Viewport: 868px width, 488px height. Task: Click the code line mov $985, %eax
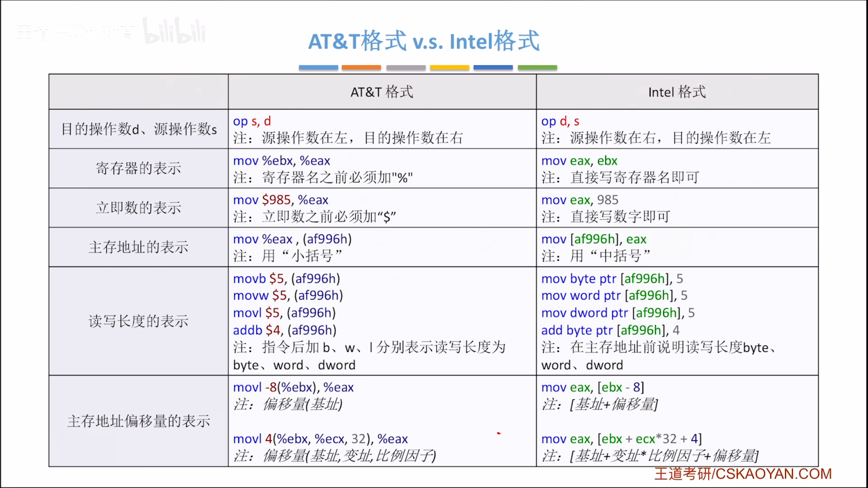point(280,200)
